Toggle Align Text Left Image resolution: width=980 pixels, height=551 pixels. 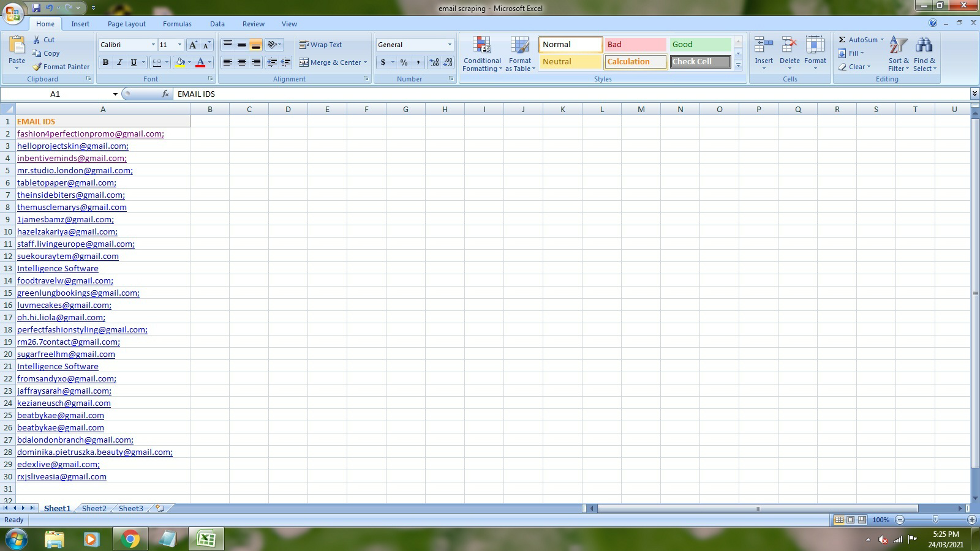(x=228, y=62)
